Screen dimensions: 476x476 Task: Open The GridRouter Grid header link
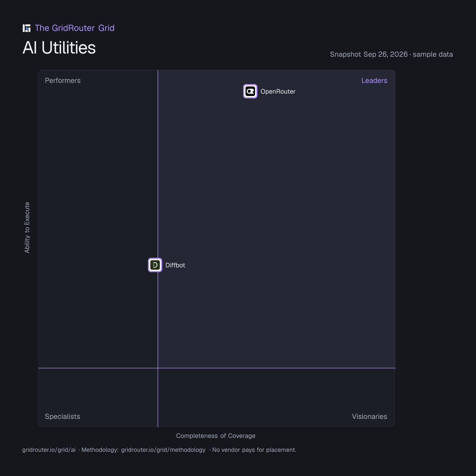(75, 28)
